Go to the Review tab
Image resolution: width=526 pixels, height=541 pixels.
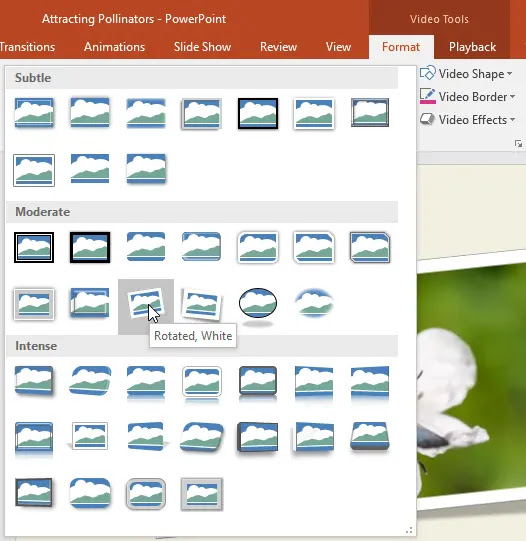(278, 47)
